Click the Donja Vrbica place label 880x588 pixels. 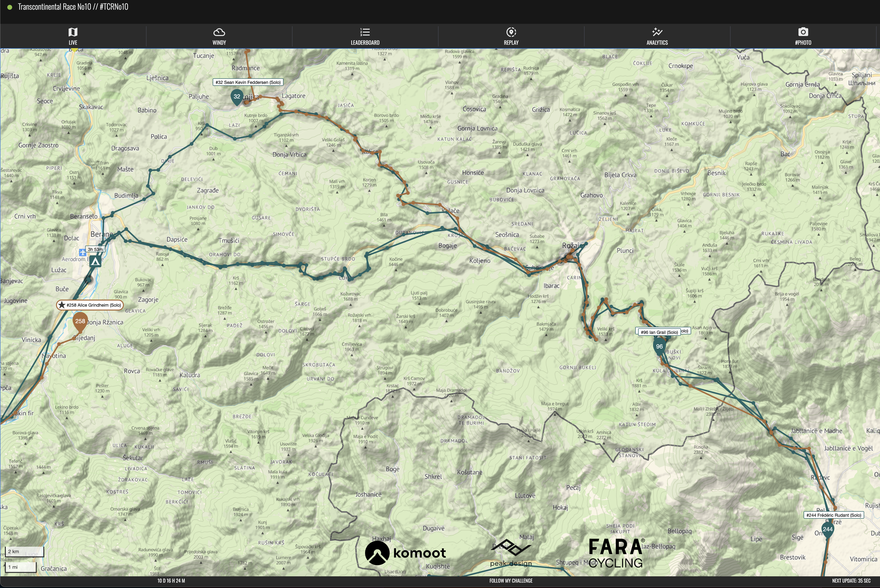pyautogui.click(x=289, y=154)
